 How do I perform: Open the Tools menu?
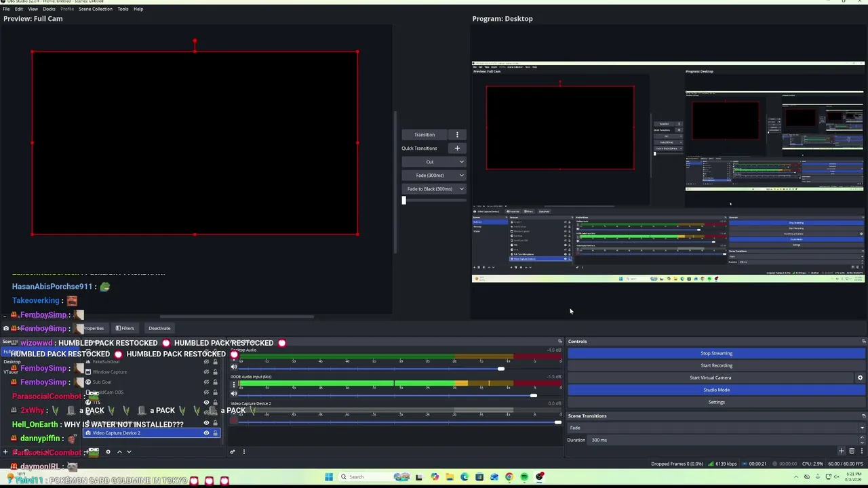click(x=123, y=9)
